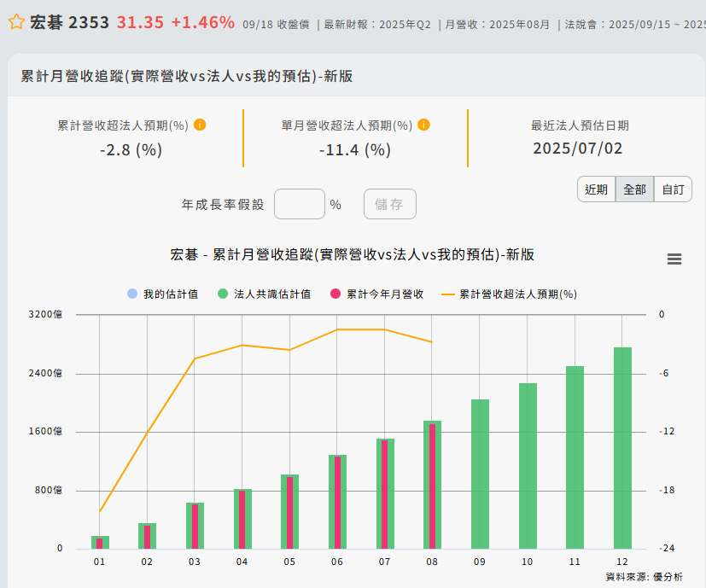Screen dimensions: 706x588
Task: Click the chart title starting with 宏碁 -
Action: click(352, 254)
